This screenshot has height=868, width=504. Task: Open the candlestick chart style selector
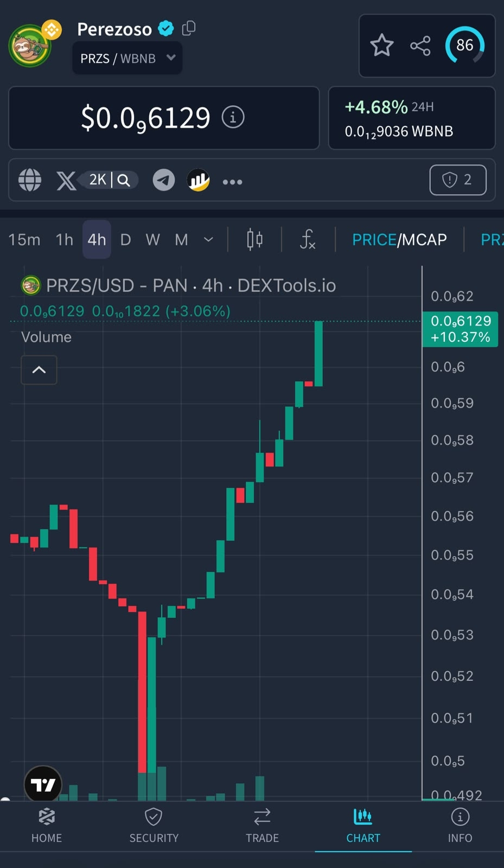click(254, 239)
